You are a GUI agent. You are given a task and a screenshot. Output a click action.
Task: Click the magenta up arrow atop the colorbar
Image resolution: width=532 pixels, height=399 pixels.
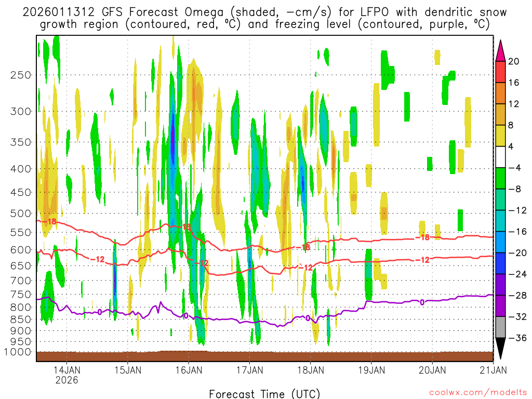(x=500, y=50)
